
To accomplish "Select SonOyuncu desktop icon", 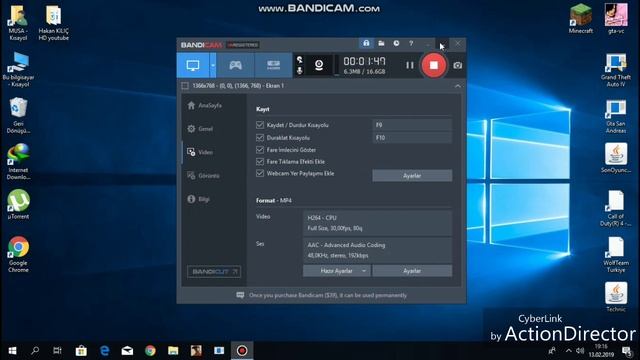I will click(x=616, y=158).
